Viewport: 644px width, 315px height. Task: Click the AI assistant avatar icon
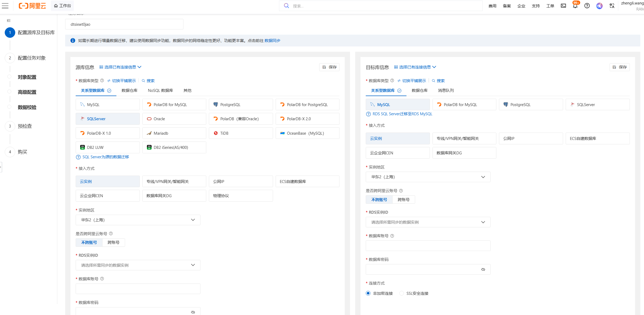coord(599,6)
